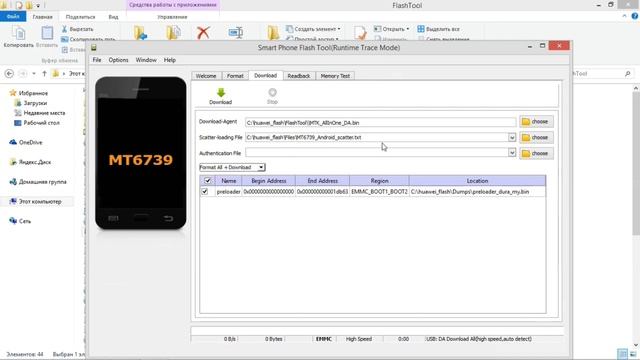Viewport: 640px width, 360px height.
Task: Uncheck the preloader row checkbox
Action: 205,191
